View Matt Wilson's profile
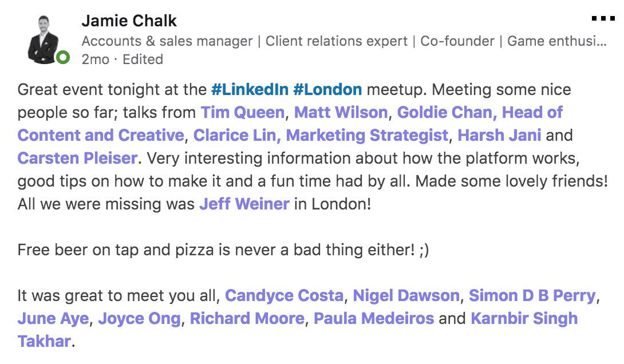 [341, 112]
